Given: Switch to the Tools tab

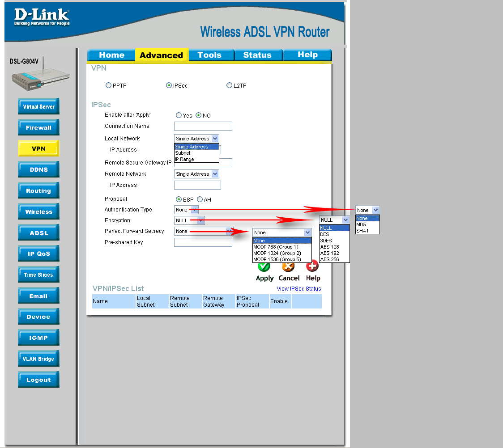Looking at the screenshot, I should (211, 55).
